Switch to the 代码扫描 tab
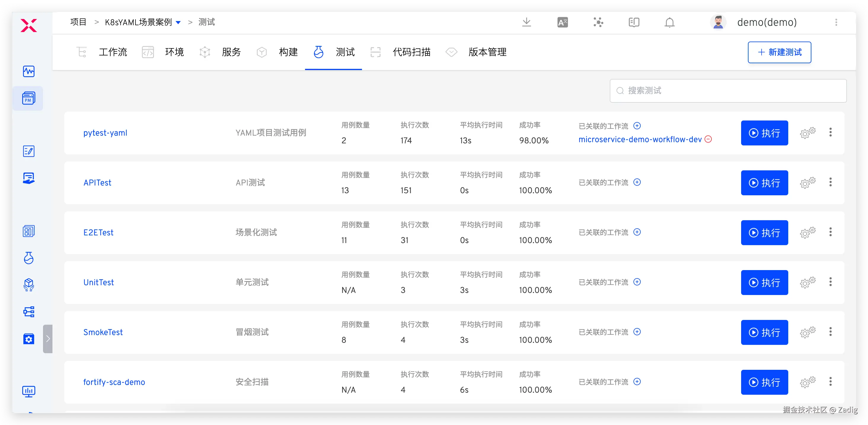 [411, 52]
